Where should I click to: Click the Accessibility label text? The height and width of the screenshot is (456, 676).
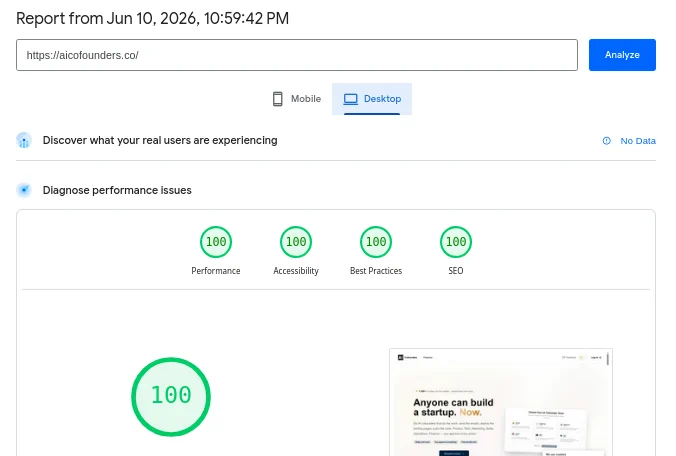click(296, 271)
